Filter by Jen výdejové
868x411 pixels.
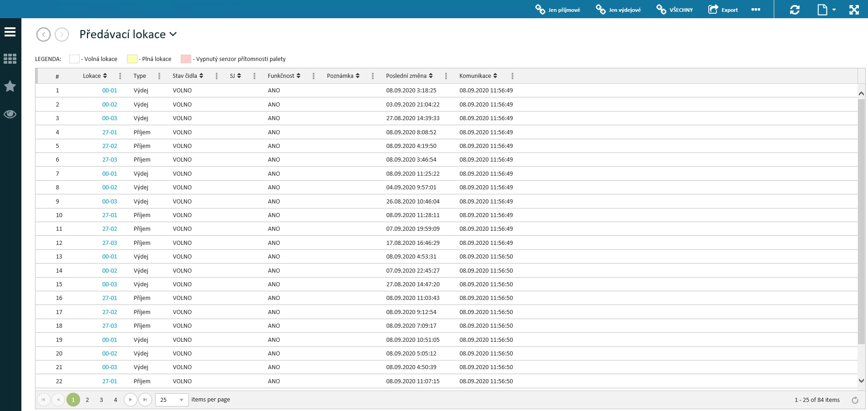(618, 10)
